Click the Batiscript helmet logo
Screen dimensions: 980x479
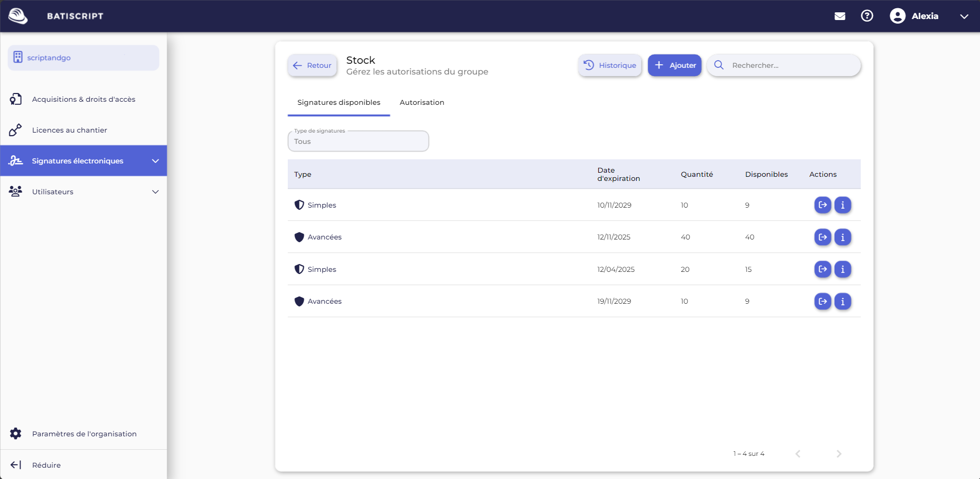pos(18,16)
